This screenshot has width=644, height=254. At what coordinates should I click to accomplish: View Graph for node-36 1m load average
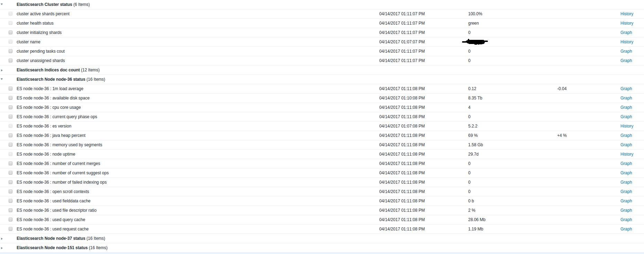click(626, 89)
